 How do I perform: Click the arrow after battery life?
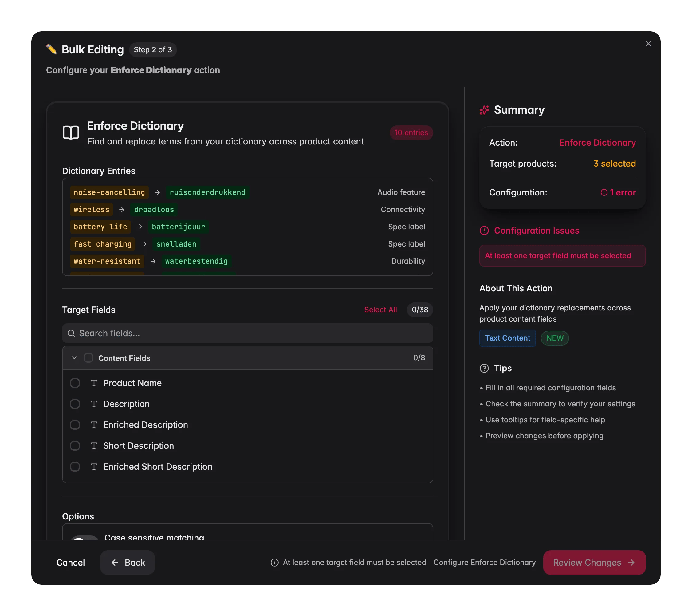click(x=140, y=227)
